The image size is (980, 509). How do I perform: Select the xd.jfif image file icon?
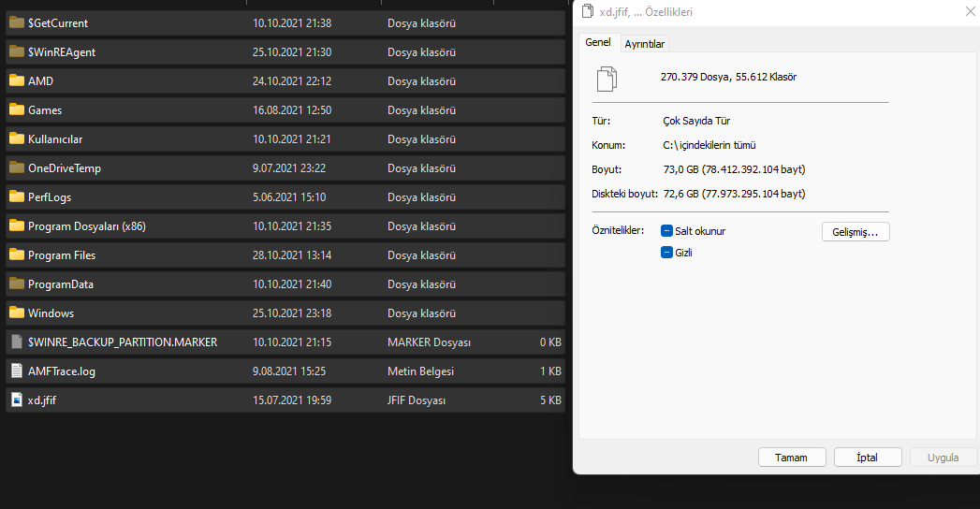[x=16, y=400]
